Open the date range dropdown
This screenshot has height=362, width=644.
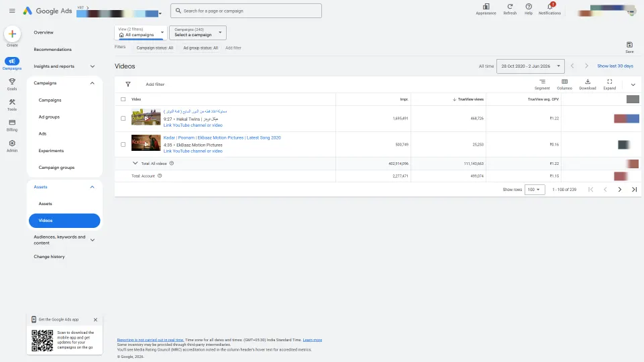click(x=530, y=66)
